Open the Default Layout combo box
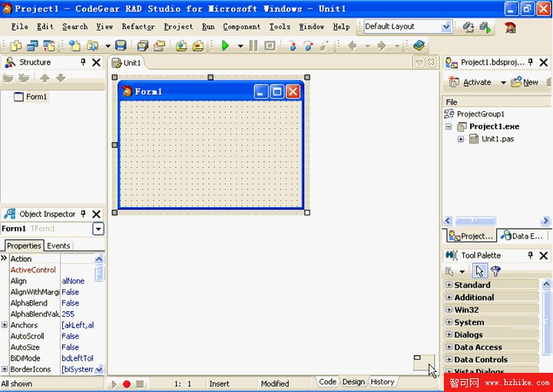Viewport: 553px width, 392px height. pyautogui.click(x=446, y=27)
